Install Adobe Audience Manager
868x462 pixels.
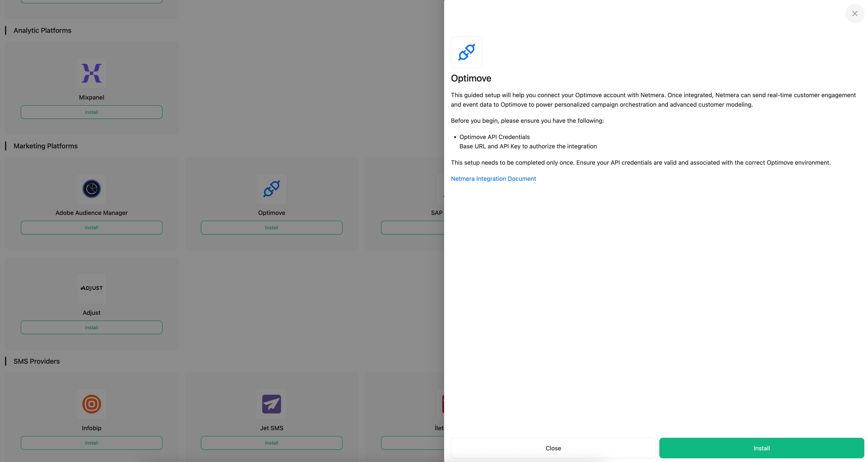(91, 228)
